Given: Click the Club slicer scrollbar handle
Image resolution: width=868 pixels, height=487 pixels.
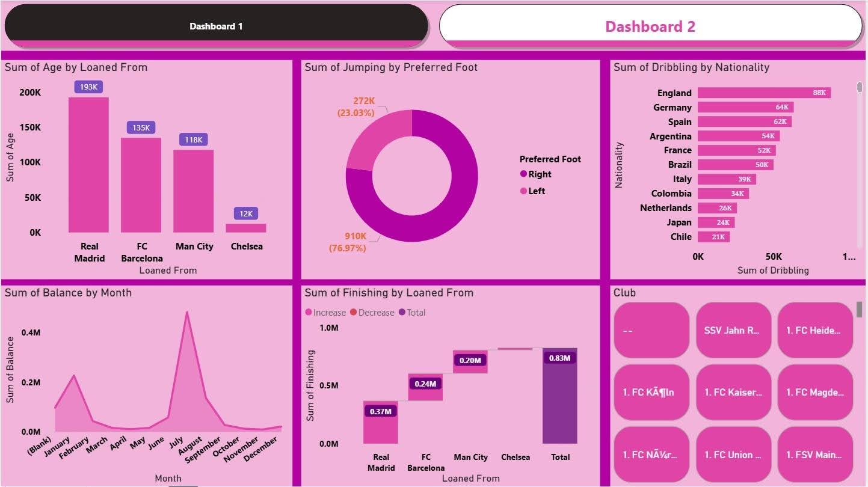Looking at the screenshot, I should click(860, 309).
